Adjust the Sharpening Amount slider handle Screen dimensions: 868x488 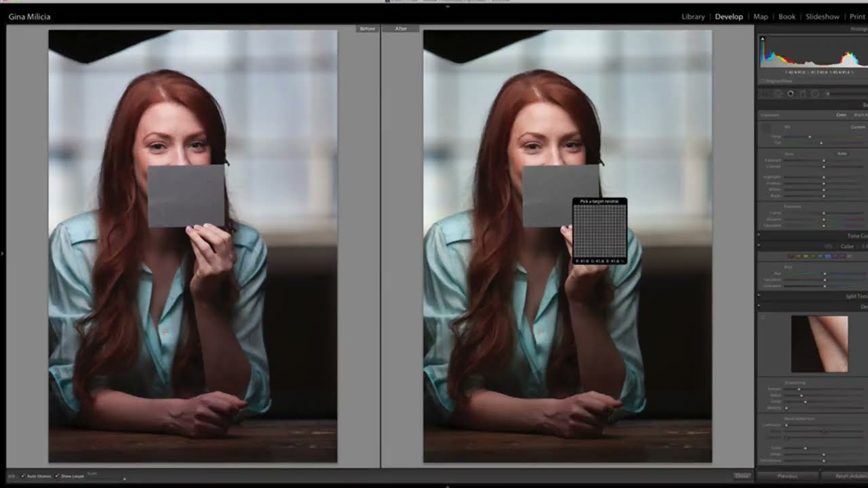(x=799, y=389)
